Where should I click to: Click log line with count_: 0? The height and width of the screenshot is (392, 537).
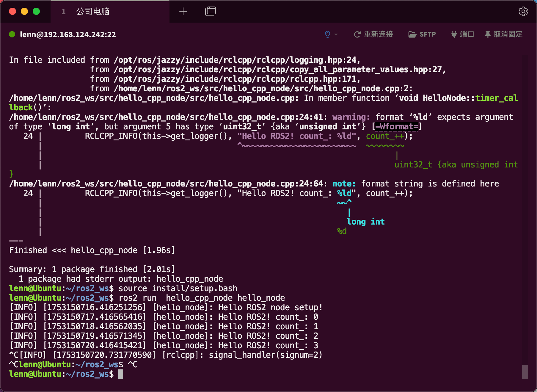pyautogui.click(x=164, y=317)
